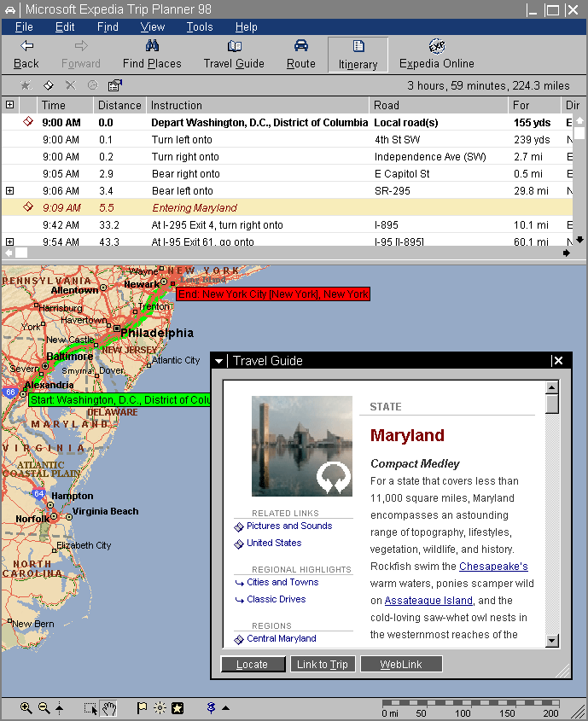Click the Link to Trip button
Image resolution: width=588 pixels, height=721 pixels.
[x=323, y=664]
